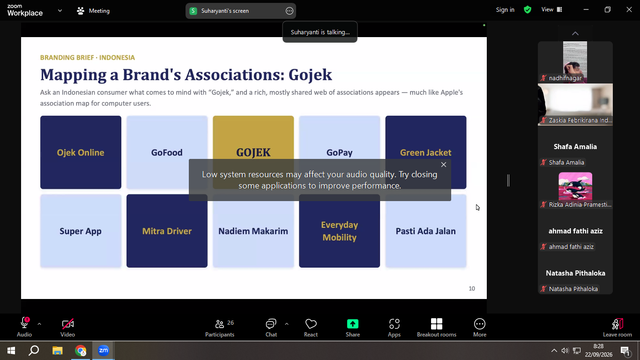
Task: Click the Zoom taskbar icon
Action: [x=103, y=351]
